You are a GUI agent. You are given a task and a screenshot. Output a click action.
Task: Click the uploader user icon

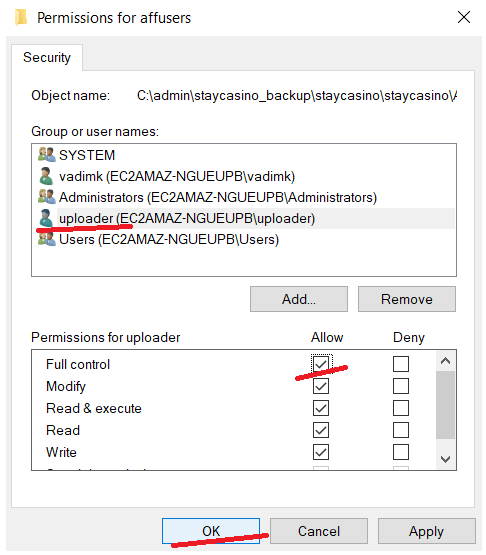click(46, 218)
